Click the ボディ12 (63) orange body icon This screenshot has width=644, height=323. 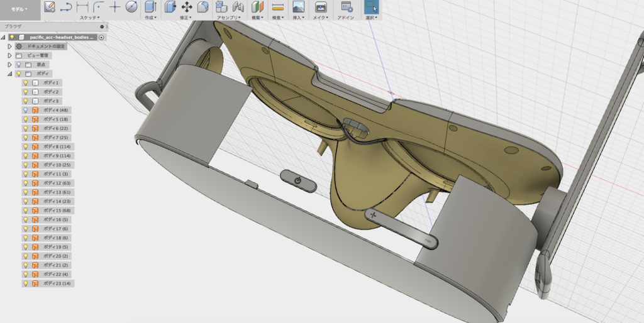[35, 183]
